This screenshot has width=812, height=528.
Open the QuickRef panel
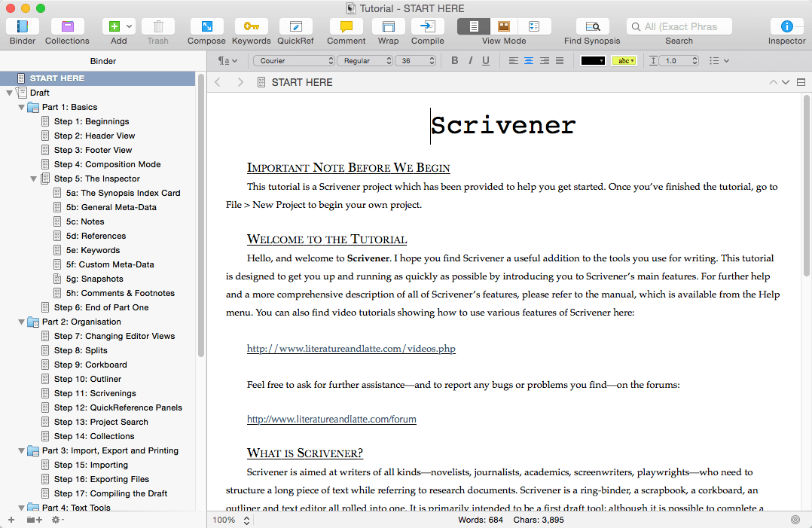pos(295,26)
